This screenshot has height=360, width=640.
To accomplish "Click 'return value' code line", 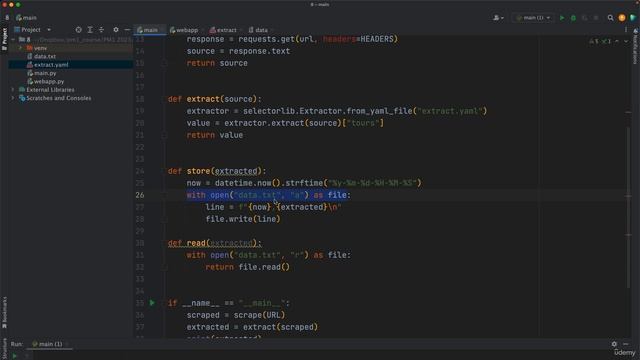I will point(215,135).
